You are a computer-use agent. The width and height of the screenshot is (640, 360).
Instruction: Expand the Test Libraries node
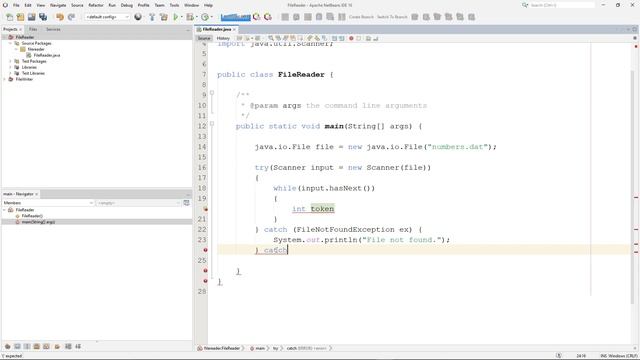point(11,73)
